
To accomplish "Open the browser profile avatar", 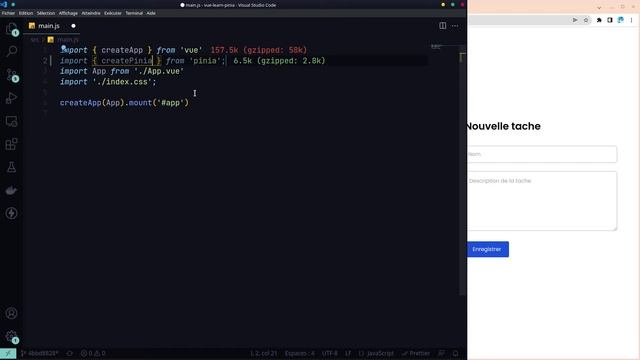I will point(620,20).
